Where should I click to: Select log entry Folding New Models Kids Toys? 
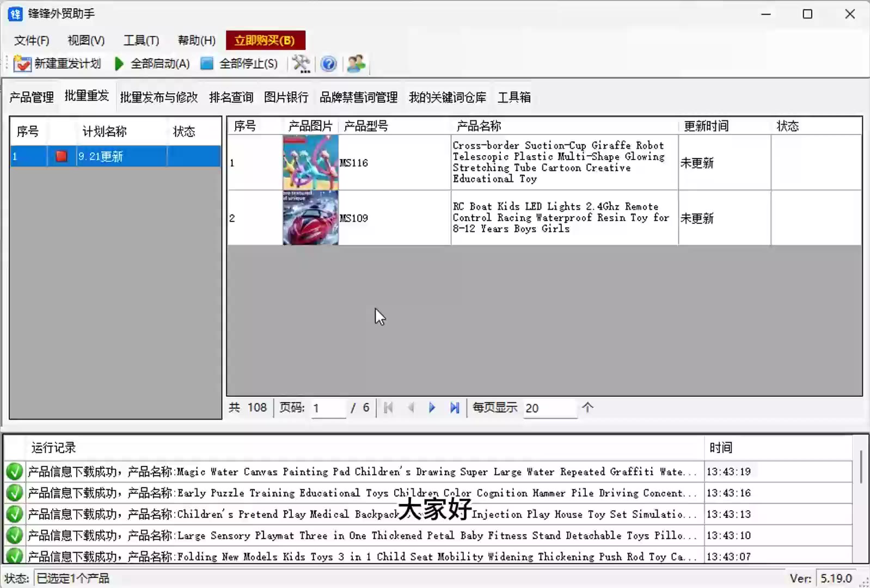[364, 556]
